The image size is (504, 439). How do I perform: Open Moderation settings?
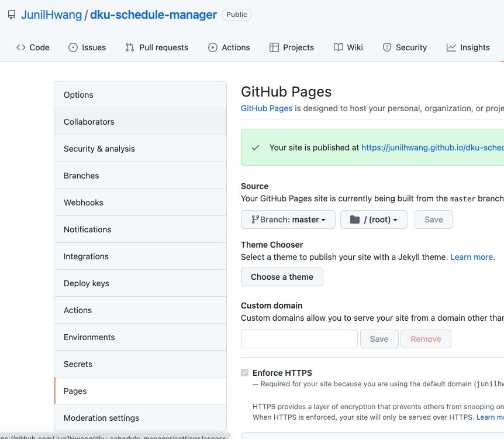140,418
